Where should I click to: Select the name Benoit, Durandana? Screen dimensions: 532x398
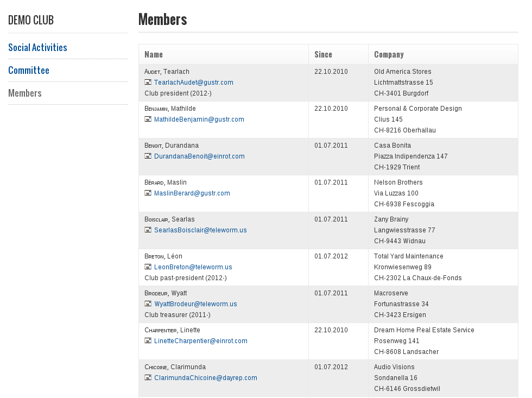click(172, 146)
